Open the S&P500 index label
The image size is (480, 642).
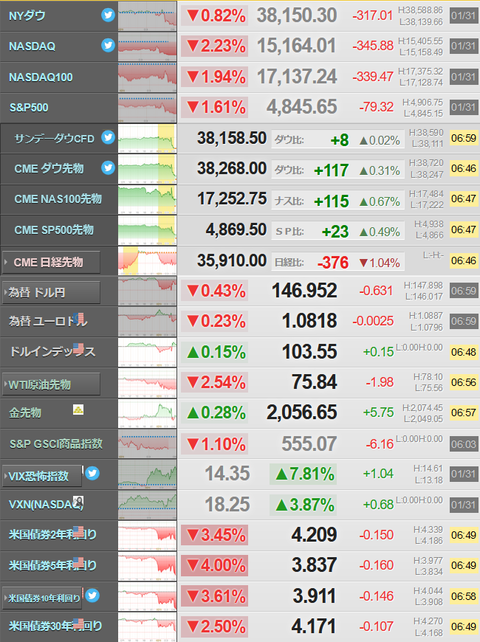pos(29,108)
